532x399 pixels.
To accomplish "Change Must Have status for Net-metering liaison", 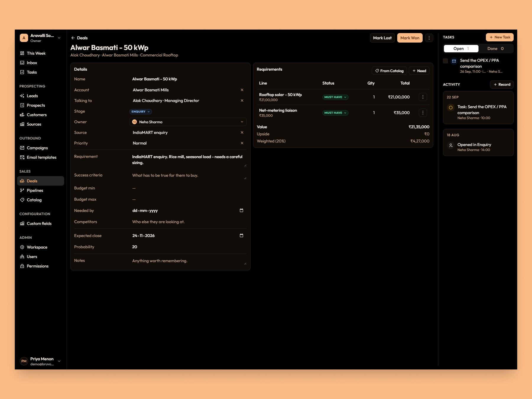I will (335, 113).
